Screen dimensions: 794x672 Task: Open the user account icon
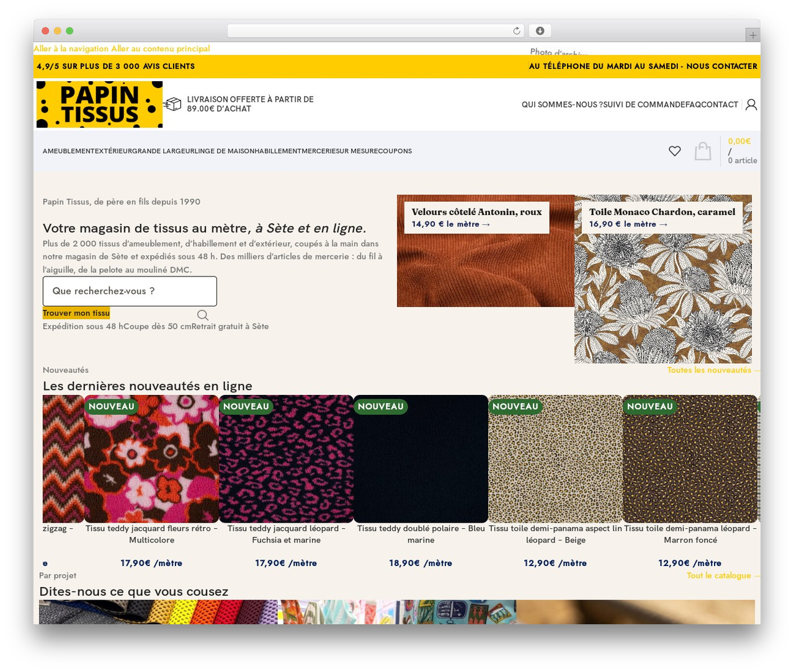point(751,104)
